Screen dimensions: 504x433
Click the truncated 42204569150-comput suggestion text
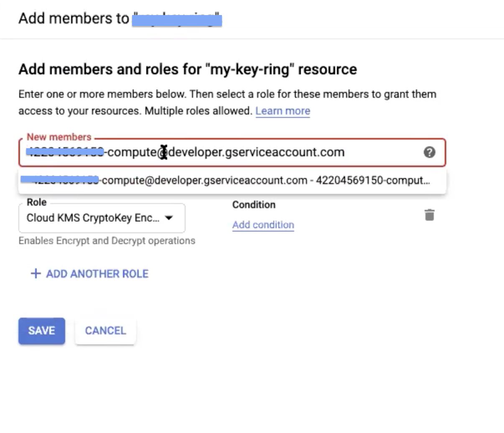tap(373, 181)
